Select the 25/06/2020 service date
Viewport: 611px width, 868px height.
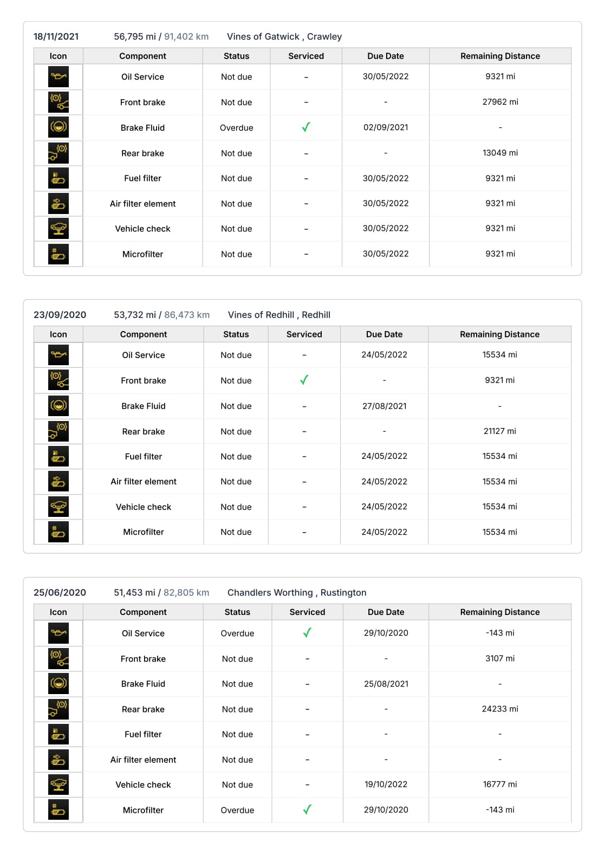click(x=60, y=593)
